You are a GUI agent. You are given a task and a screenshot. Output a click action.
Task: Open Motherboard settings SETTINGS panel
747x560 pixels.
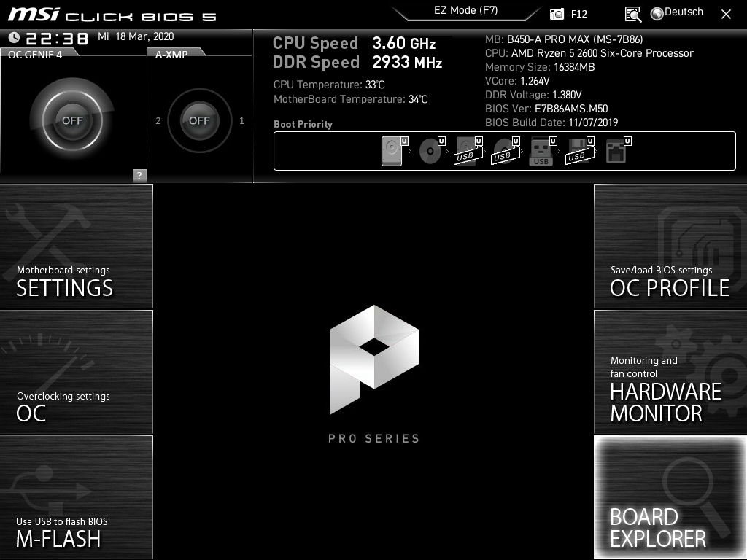[76, 246]
